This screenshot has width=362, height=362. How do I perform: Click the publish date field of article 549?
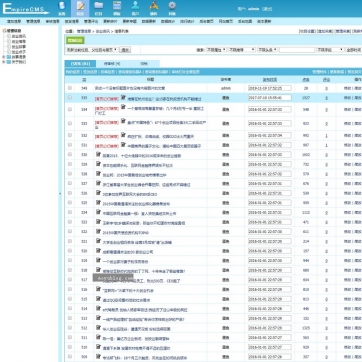[270, 88]
